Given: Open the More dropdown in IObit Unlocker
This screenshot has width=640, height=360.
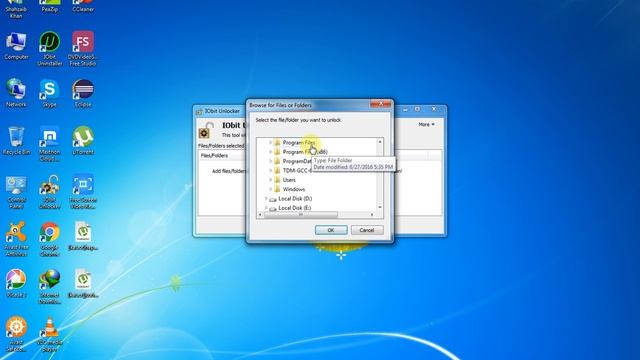Looking at the screenshot, I should click(427, 124).
